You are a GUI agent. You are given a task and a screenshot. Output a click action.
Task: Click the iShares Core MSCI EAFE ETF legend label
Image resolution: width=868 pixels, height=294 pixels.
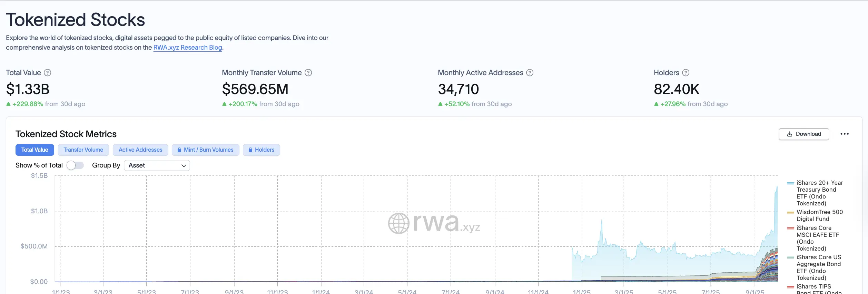(x=818, y=238)
